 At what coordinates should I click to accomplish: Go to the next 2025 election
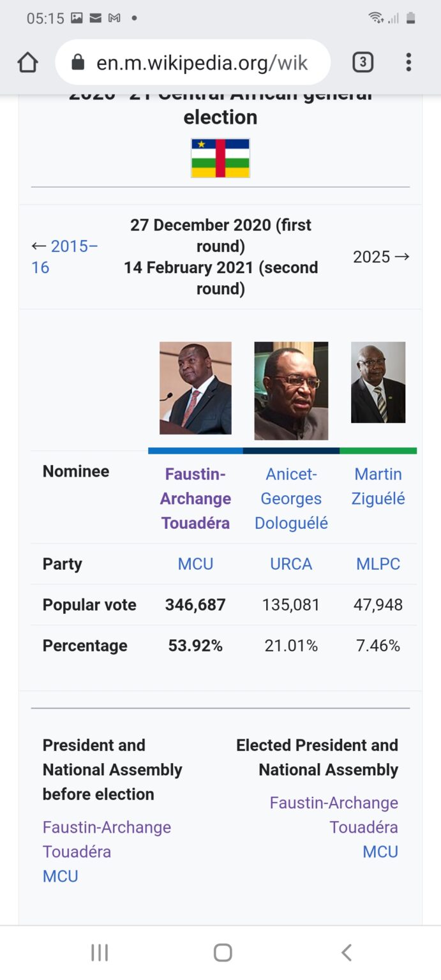pyautogui.click(x=381, y=256)
